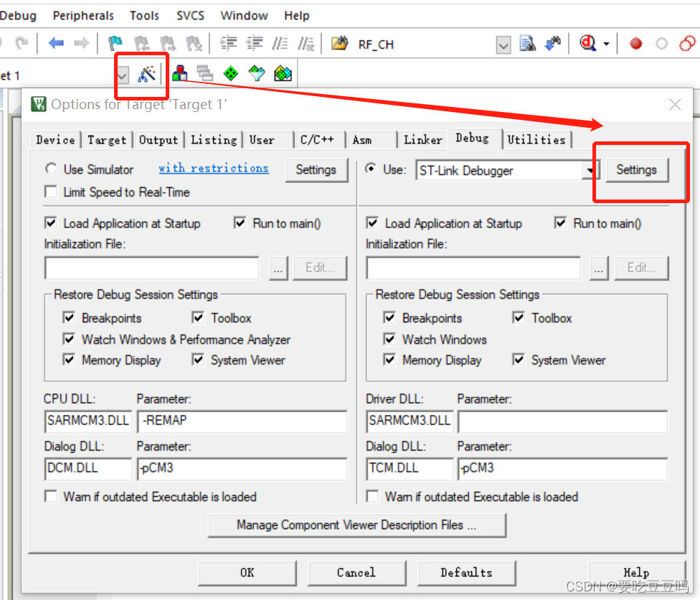The image size is (700, 600).
Task: Start or stop the debug session icon
Action: tap(588, 43)
